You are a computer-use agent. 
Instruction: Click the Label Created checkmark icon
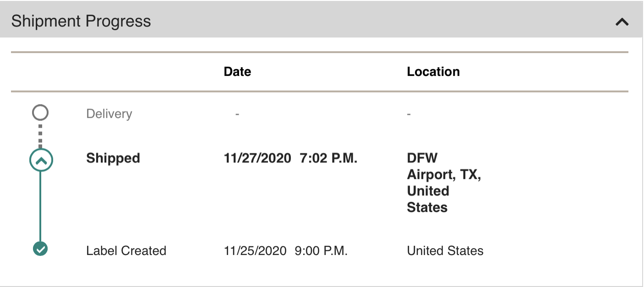click(x=40, y=249)
